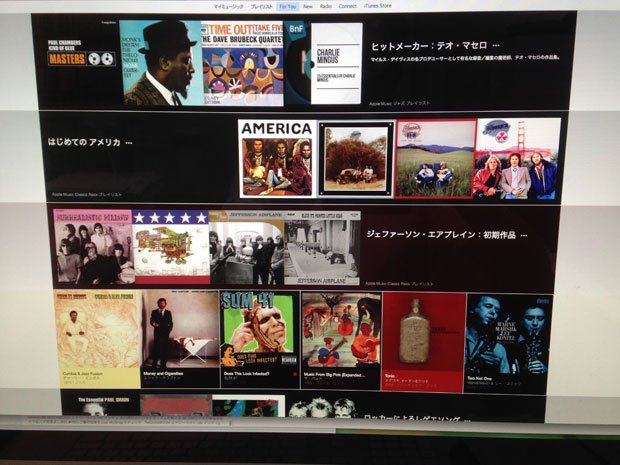The image size is (620, 465).
Task: Click Apple Music ジャズ プレイリスト label
Action: [399, 103]
